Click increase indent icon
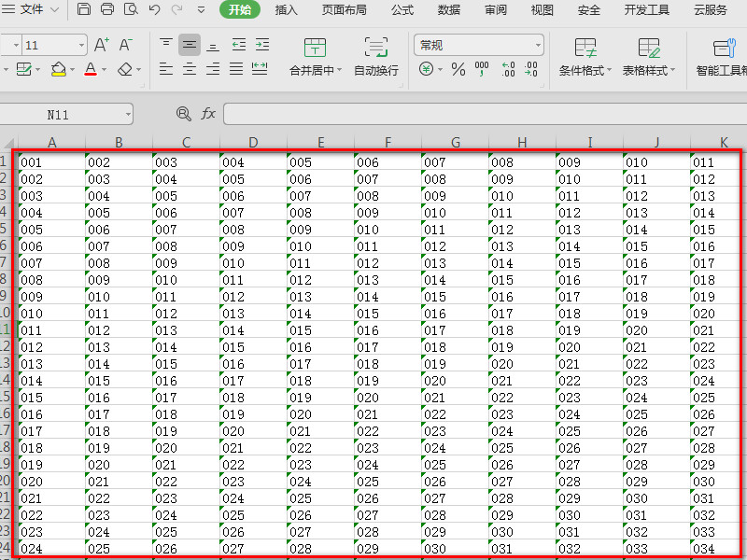The width and height of the screenshot is (747, 560). [x=262, y=45]
